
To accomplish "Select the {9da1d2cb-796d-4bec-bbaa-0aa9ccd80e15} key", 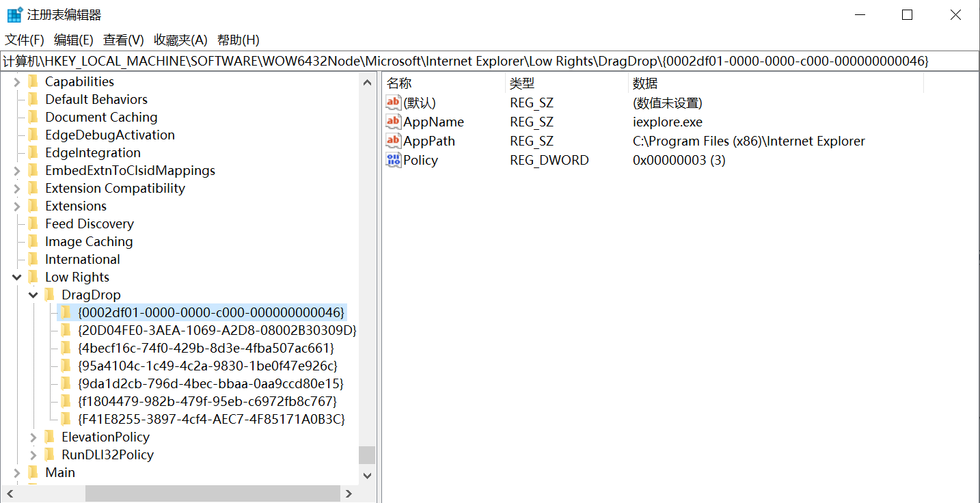I will point(210,383).
